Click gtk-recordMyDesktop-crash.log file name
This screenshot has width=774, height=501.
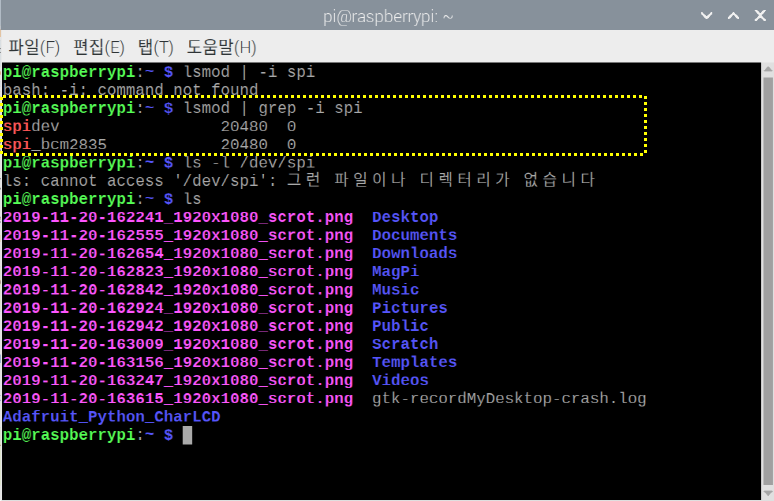[509, 398]
